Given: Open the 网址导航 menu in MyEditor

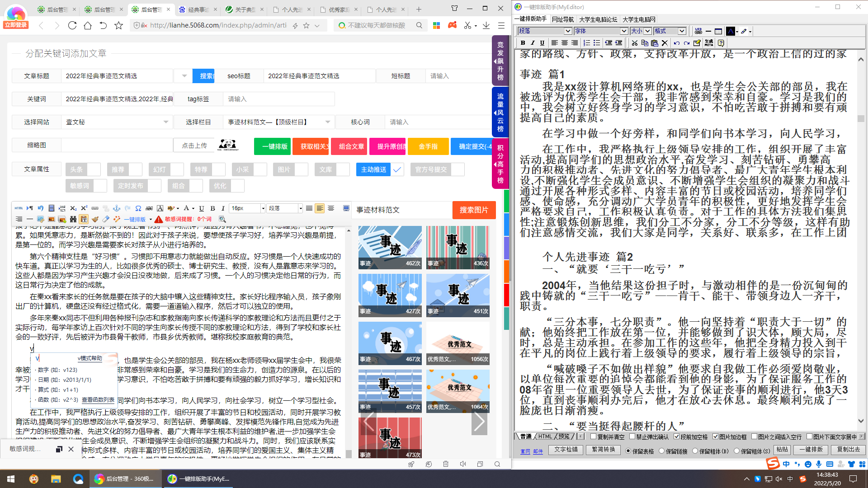Looking at the screenshot, I should [x=563, y=19].
